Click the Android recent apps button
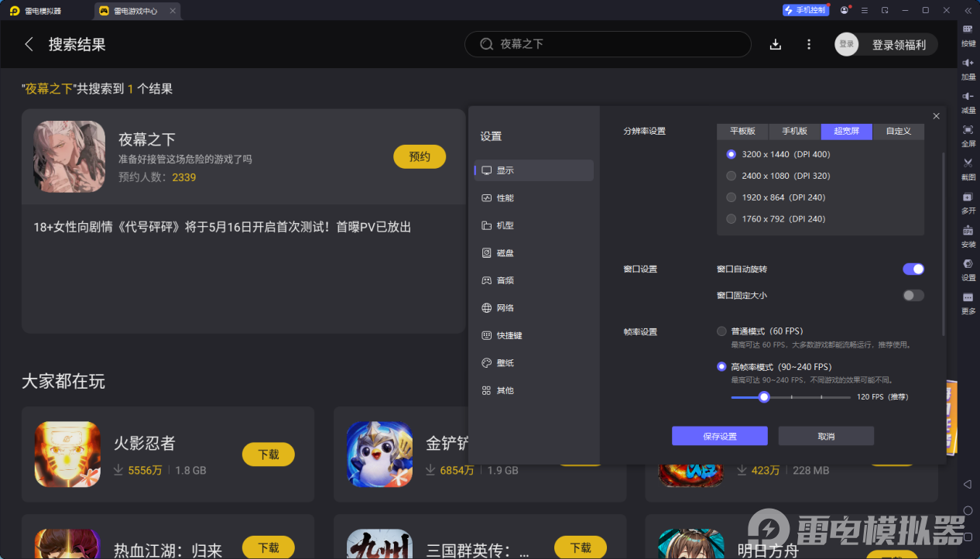Image resolution: width=980 pixels, height=559 pixels. [968, 537]
